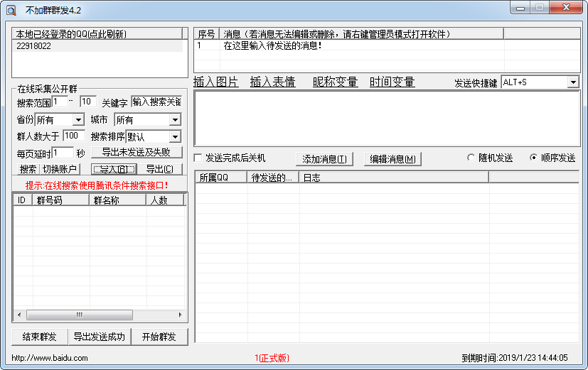The image size is (588, 370).
Task: Click 导出未发送及失败 button
Action: pyautogui.click(x=137, y=152)
